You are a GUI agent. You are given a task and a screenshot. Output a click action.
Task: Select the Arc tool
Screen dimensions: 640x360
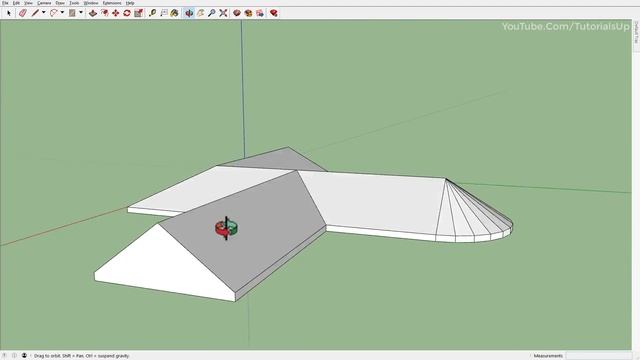click(53, 13)
